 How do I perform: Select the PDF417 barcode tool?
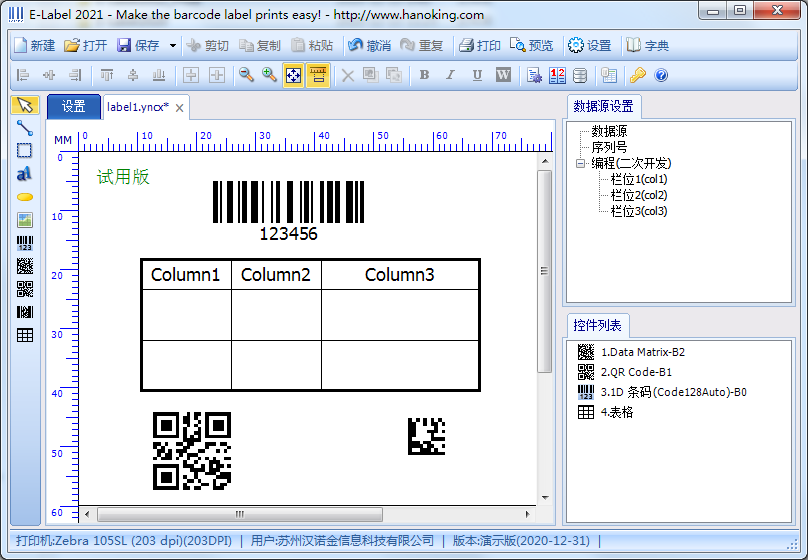pyautogui.click(x=25, y=312)
